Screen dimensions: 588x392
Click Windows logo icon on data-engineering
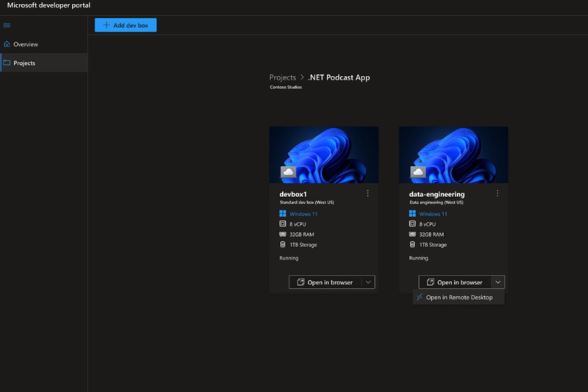click(412, 213)
